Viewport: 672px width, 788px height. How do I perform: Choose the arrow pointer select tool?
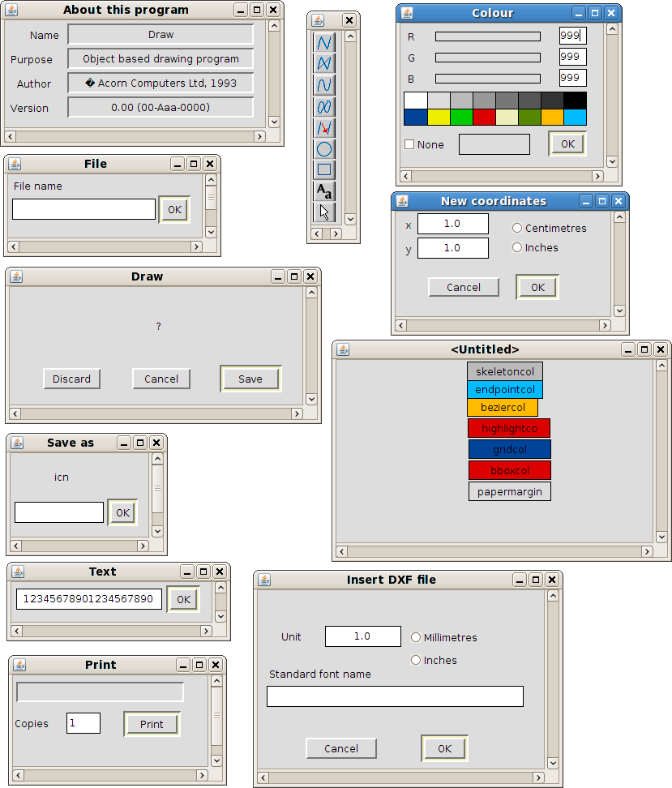click(324, 212)
